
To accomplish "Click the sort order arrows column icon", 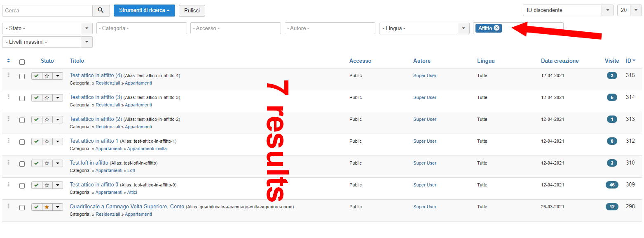I will point(9,61).
